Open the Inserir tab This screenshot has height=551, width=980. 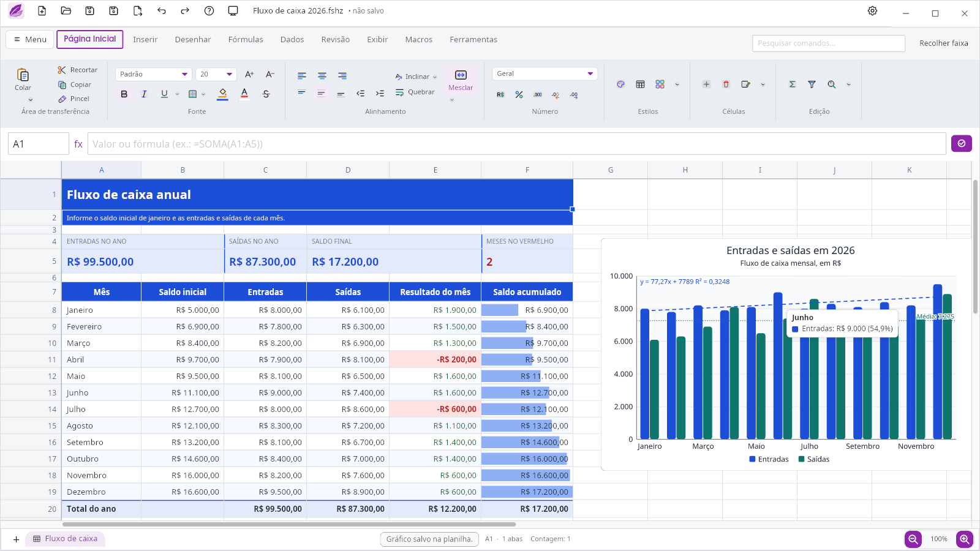click(x=145, y=40)
